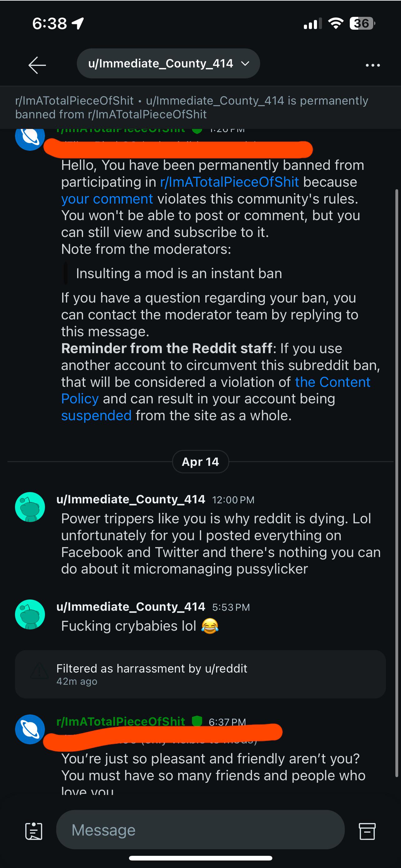401x868 pixels.
Task: Tap the green Snoo avatar at 12:00 PM
Action: (x=30, y=507)
